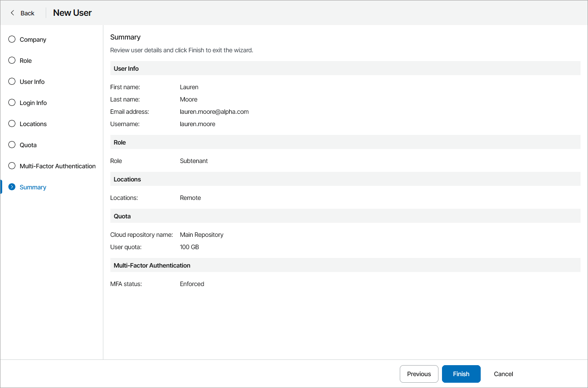Click the active Summary step arrow icon
Viewport: 588px width, 388px height.
coord(12,187)
